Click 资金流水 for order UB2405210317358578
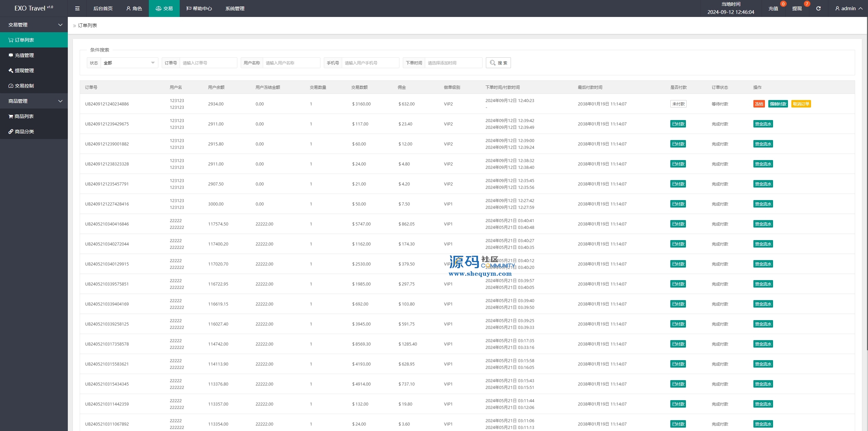Image resolution: width=868 pixels, height=431 pixels. [x=763, y=344]
